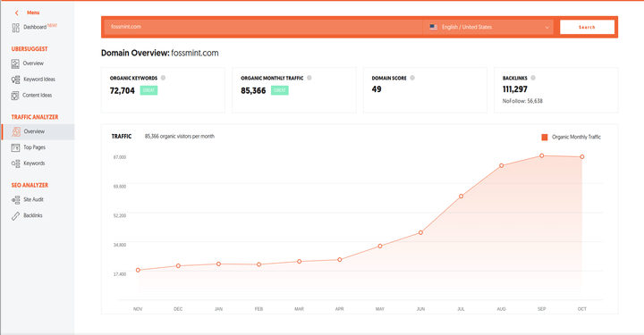The height and width of the screenshot is (335, 644).
Task: Click info icon beside Organic Monthly Traffic
Action: tap(309, 78)
